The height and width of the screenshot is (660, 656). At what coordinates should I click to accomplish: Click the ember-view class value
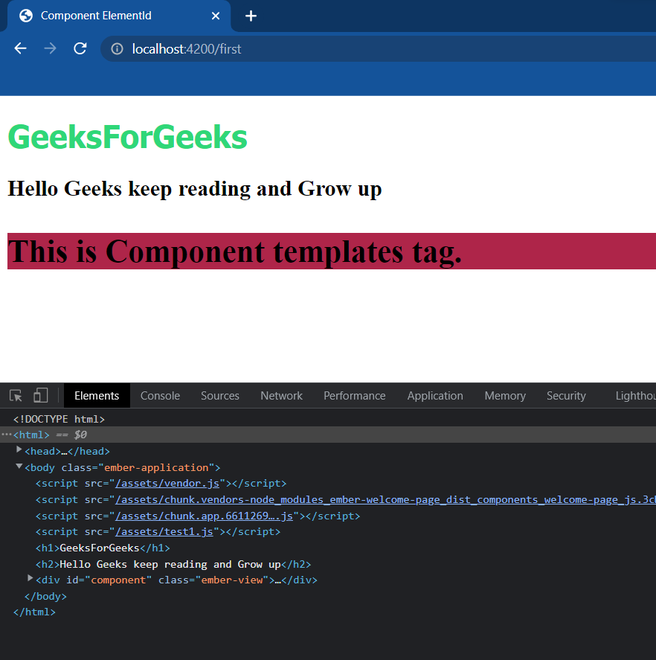(x=232, y=580)
